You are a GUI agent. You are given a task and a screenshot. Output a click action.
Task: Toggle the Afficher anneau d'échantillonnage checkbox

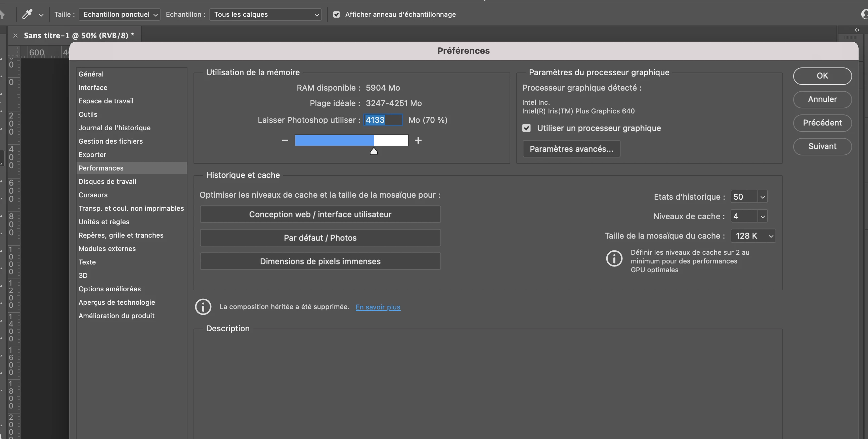(x=336, y=14)
